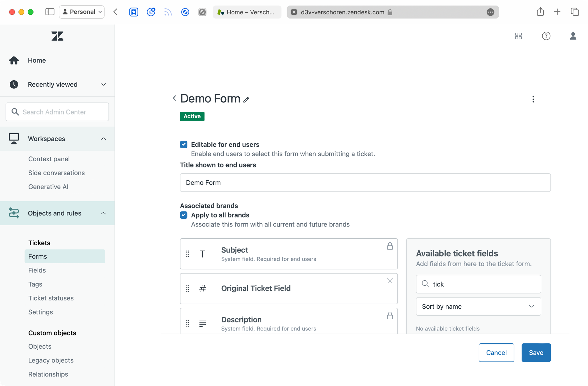Screen dimensions: 588x386
Task: Click the pencil icon beside Demo Form
Action: [x=246, y=100]
